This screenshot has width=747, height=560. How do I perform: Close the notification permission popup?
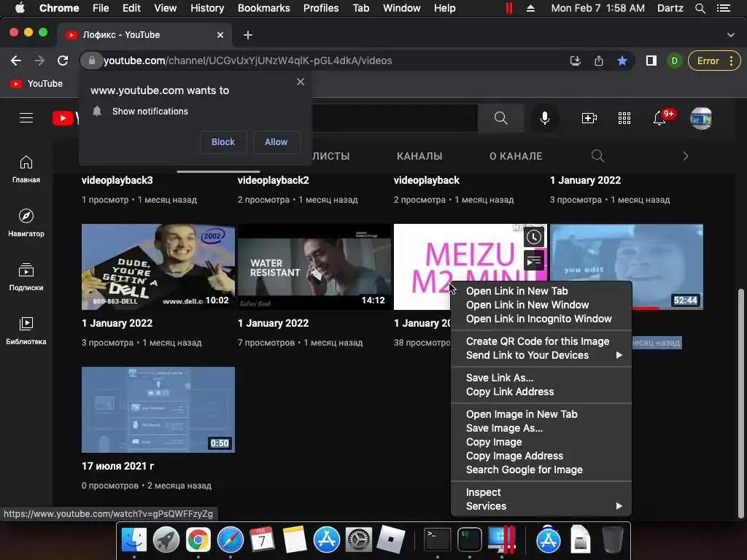point(300,82)
